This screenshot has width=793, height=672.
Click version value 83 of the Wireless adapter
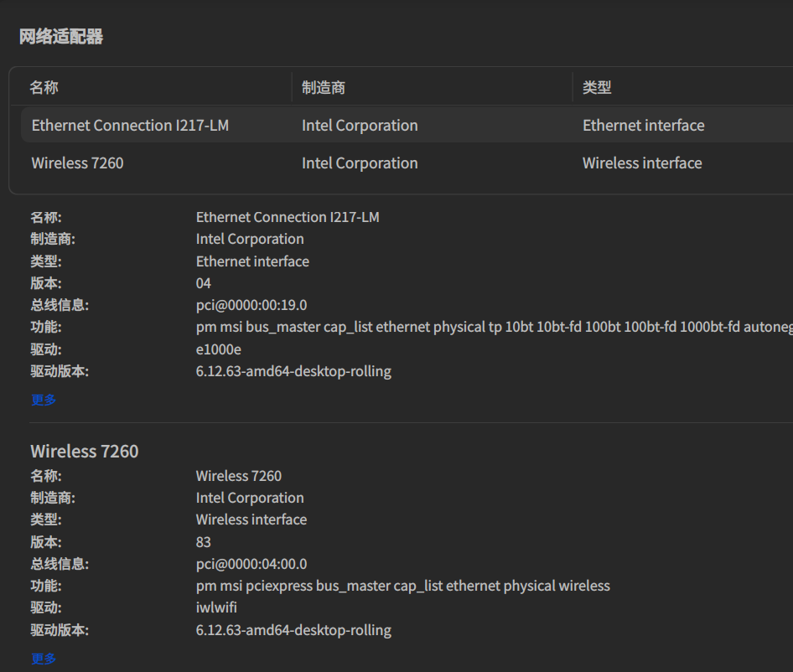(x=204, y=542)
